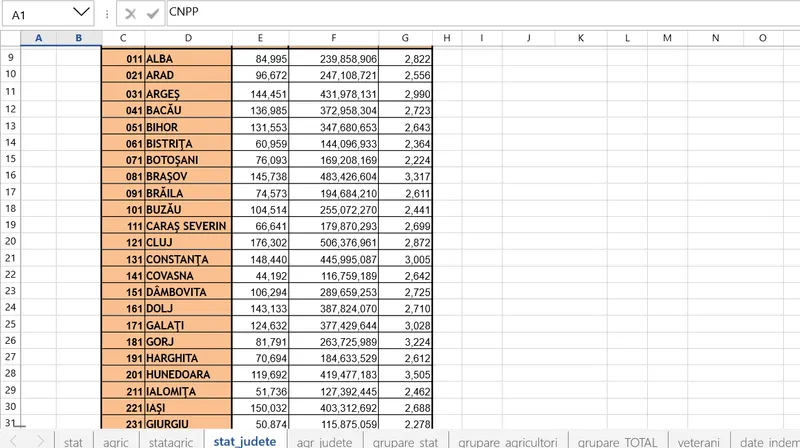Switch to the stat sheet tab
The width and height of the screenshot is (800, 448).
pyautogui.click(x=73, y=441)
